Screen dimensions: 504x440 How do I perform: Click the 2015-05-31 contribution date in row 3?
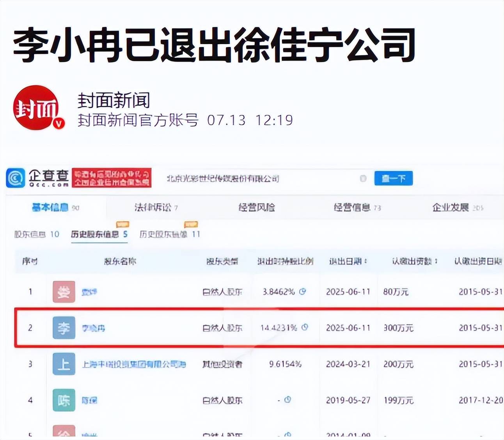(x=481, y=364)
